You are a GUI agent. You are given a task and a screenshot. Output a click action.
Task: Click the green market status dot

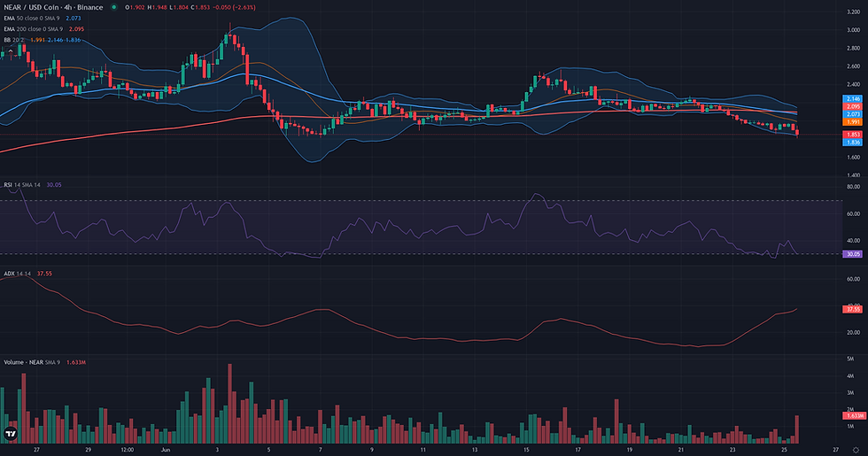coord(114,7)
